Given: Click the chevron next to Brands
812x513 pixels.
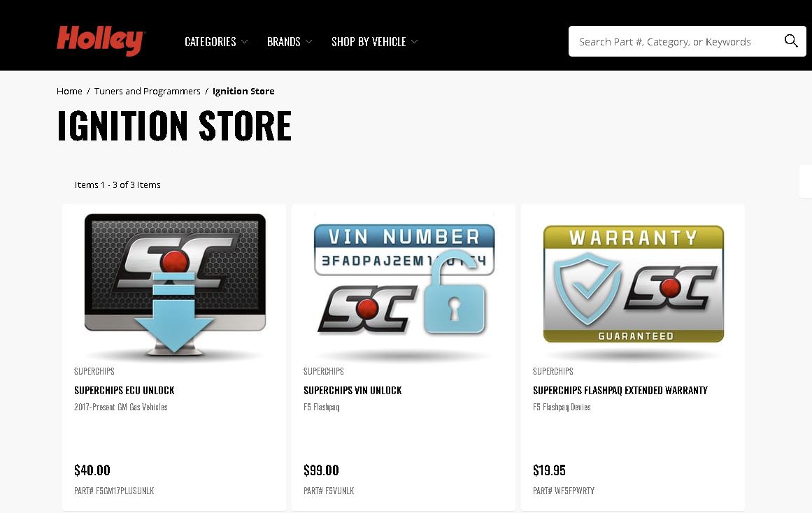Looking at the screenshot, I should 308,41.
